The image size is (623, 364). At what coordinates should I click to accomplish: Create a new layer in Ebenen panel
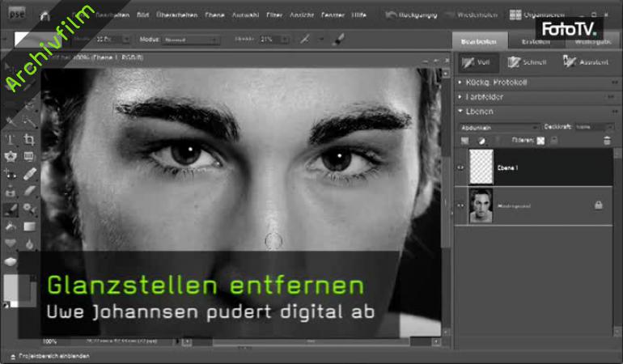(x=464, y=141)
